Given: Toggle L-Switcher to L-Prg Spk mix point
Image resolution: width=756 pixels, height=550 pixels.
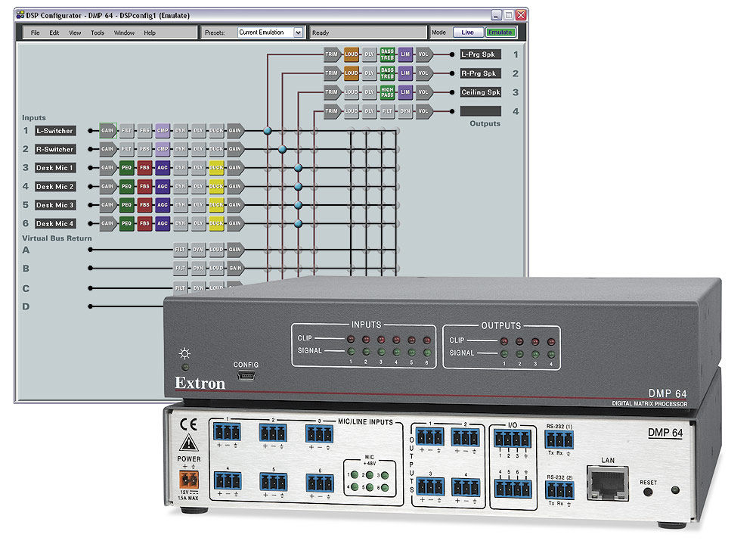Looking at the screenshot, I should click(x=267, y=130).
